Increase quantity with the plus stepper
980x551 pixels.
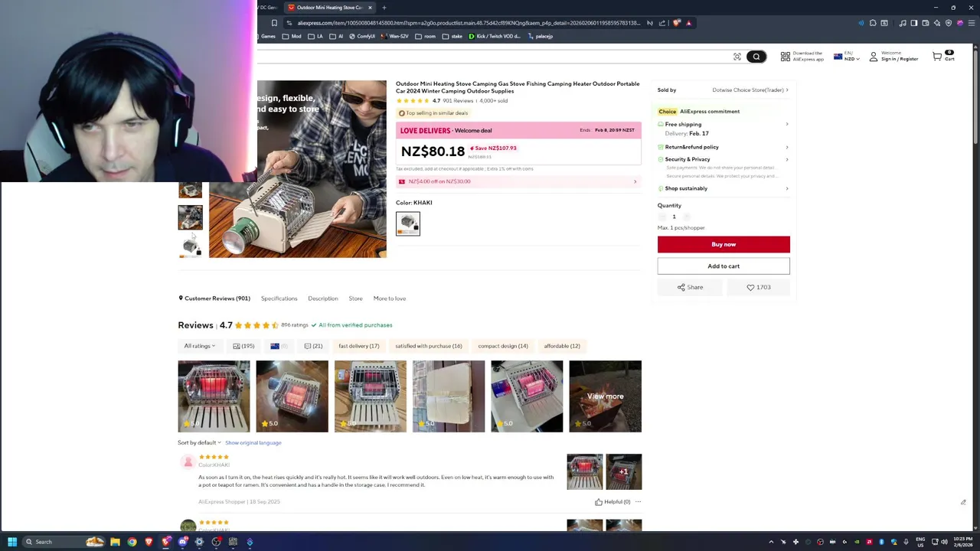coord(687,217)
